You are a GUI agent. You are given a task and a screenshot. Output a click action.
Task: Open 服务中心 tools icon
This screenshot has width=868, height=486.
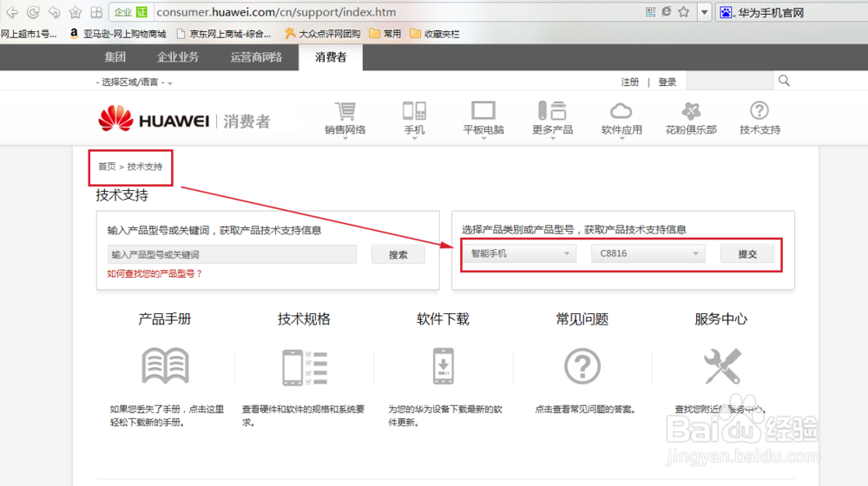(721, 366)
